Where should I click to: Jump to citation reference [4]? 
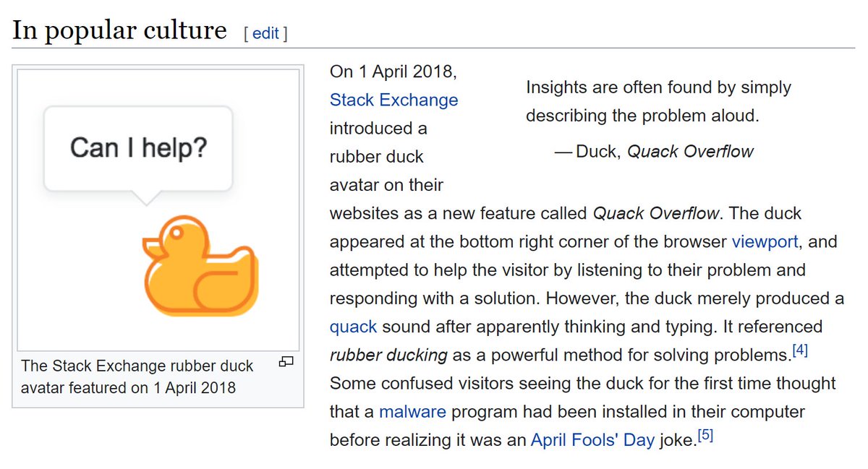(x=799, y=350)
